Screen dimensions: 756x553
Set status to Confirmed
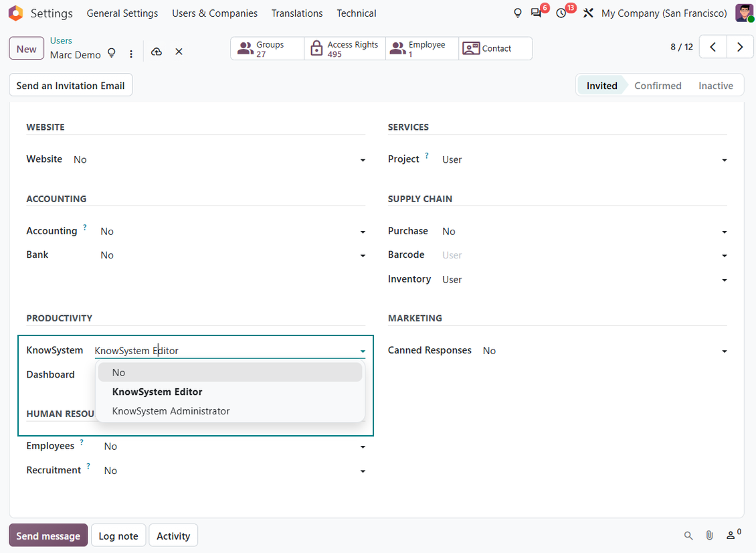tap(658, 86)
